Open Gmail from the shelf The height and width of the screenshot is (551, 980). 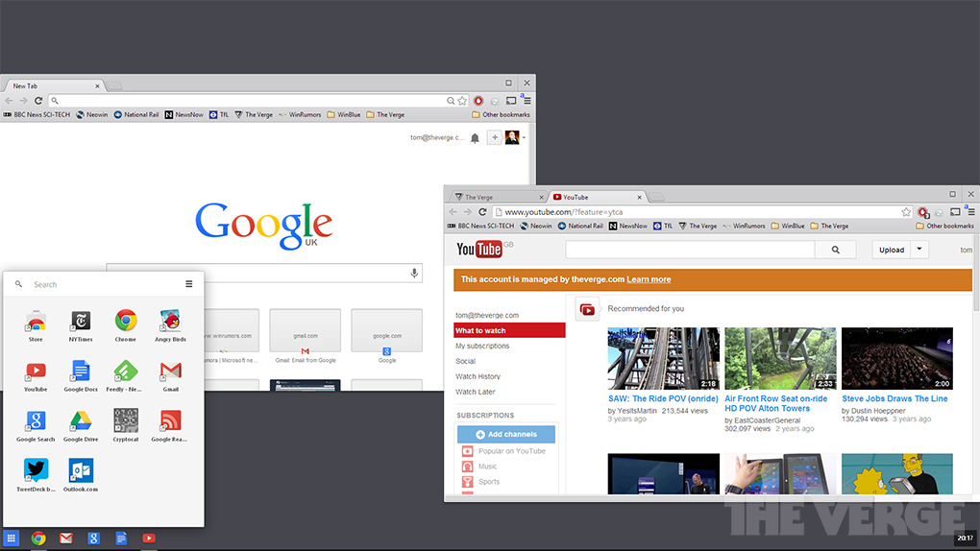point(66,538)
